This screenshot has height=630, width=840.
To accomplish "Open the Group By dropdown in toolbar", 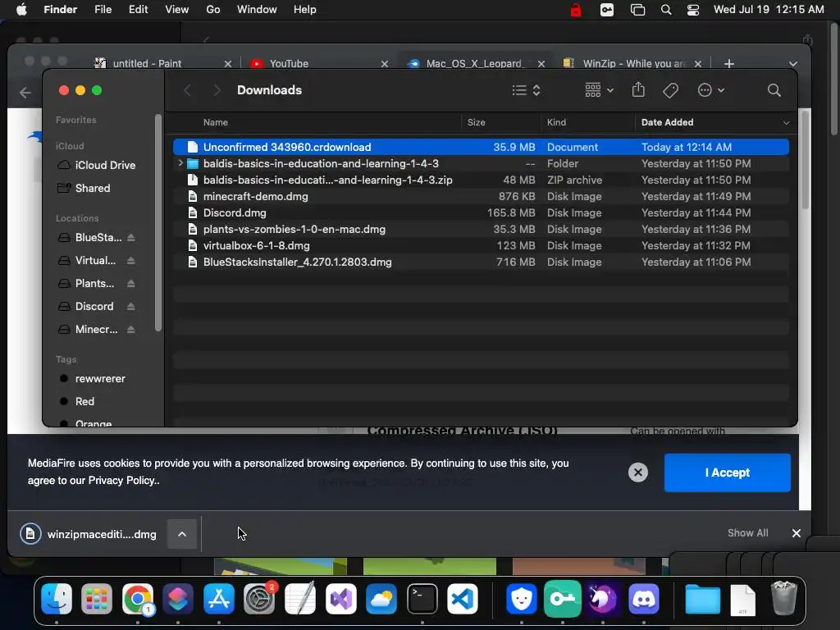I will tap(599, 90).
